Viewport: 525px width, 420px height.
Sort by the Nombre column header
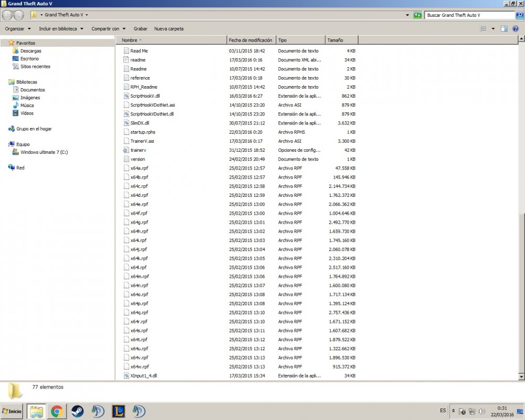171,40
